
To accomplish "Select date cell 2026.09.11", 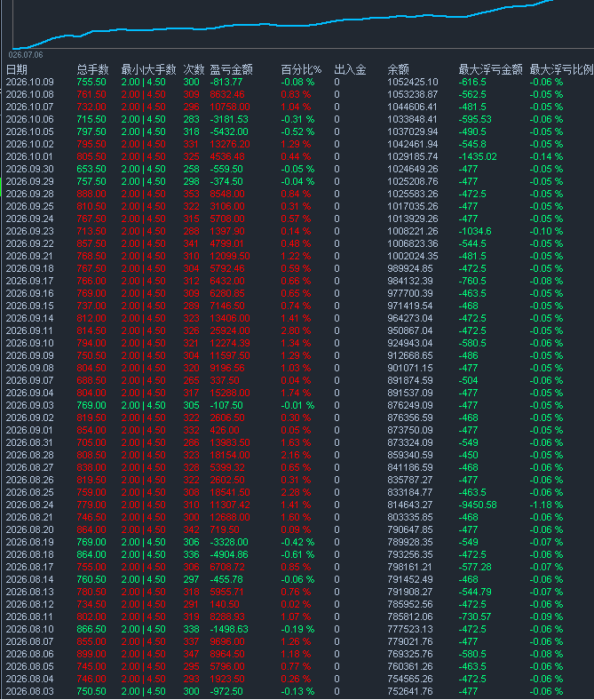I will [29, 330].
